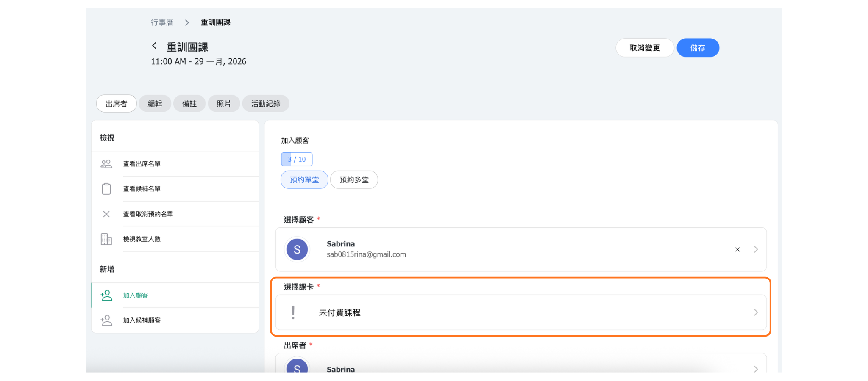Image resolution: width=868 pixels, height=381 pixels.
Task: Switch to the 編輯 tab
Action: coord(155,104)
